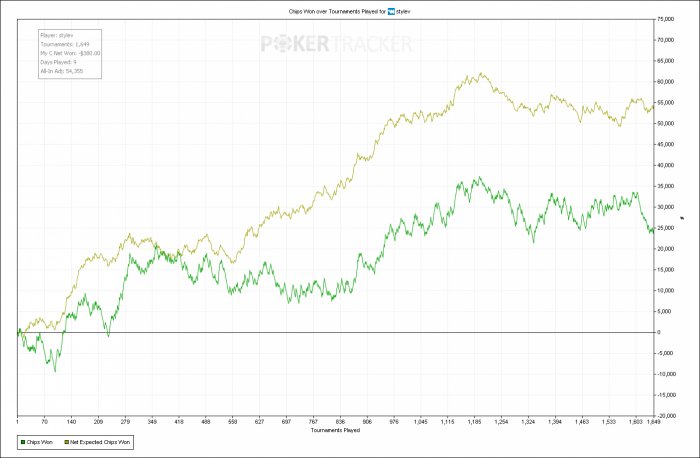This screenshot has height=458, width=700.
Task: Click the 25,000 y-axis label
Action: tap(666, 228)
